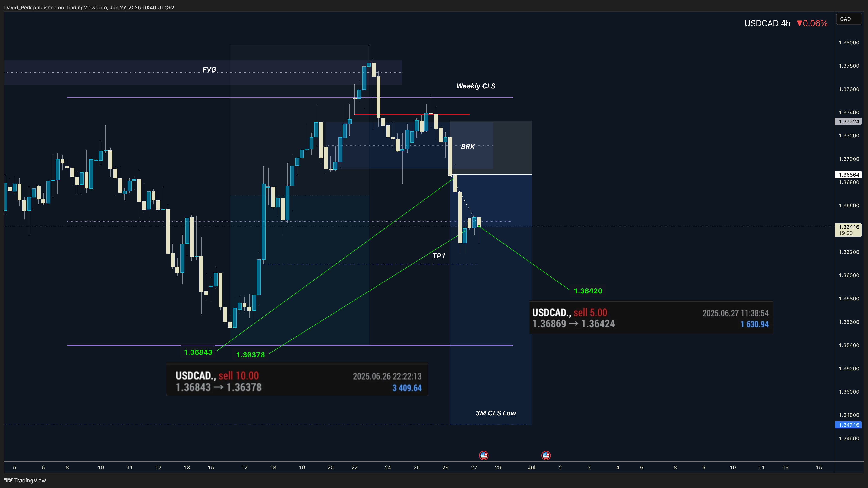The width and height of the screenshot is (868, 488).
Task: Click the 3 409.64 profit value
Action: pos(407,388)
